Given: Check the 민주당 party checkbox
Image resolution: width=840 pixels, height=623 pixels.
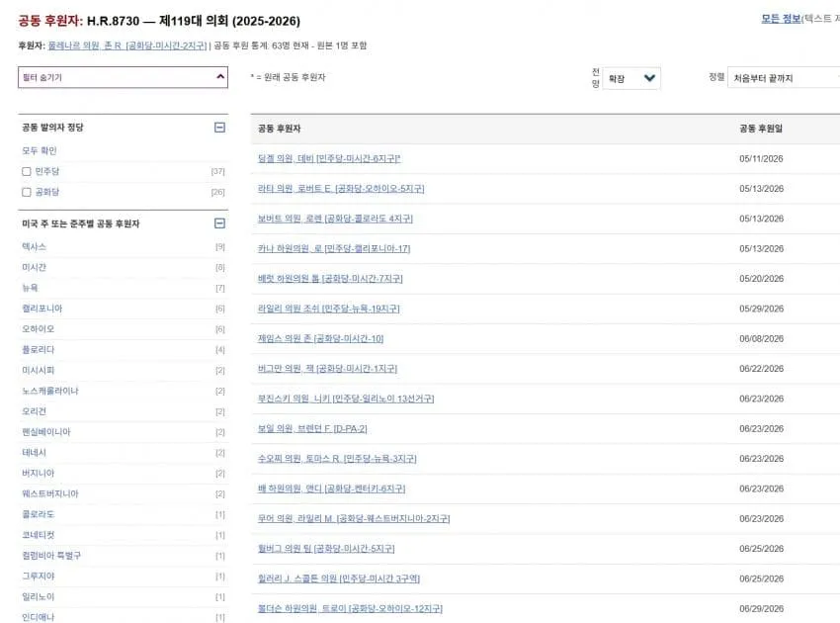Looking at the screenshot, I should (27, 171).
